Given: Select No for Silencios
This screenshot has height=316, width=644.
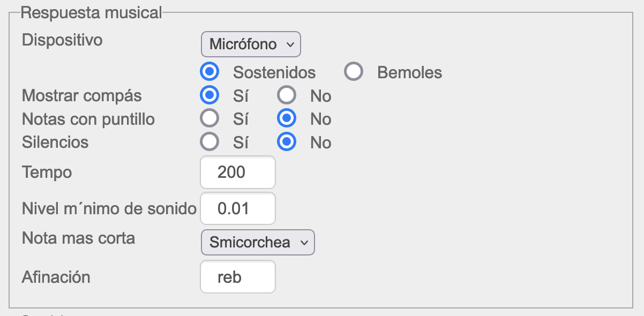Looking at the screenshot, I should (287, 142).
